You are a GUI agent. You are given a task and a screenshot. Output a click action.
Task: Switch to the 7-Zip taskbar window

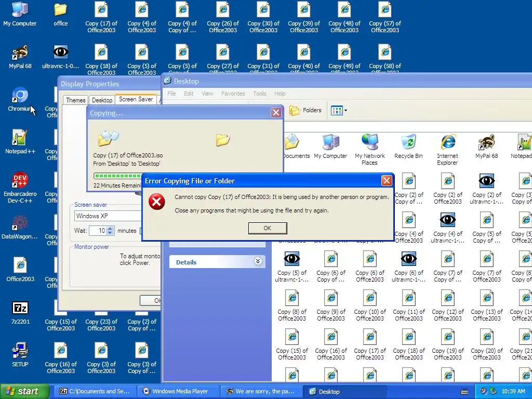[95, 391]
